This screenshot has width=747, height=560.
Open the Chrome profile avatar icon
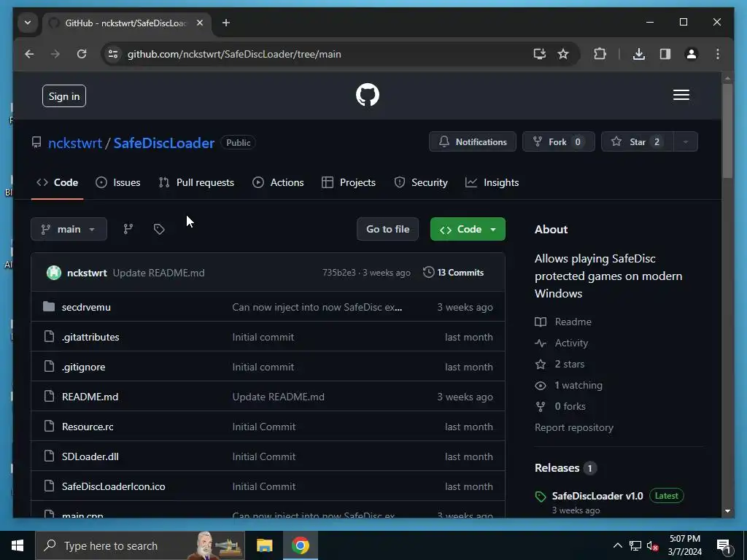tap(692, 54)
